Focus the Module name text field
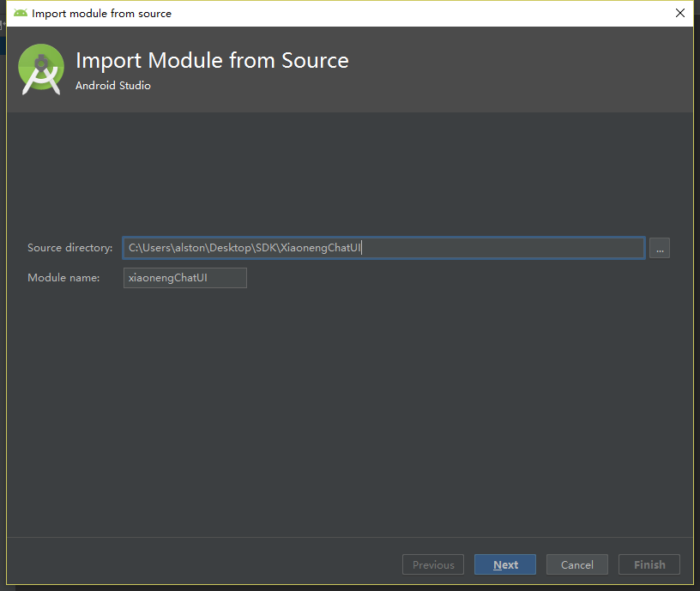 pyautogui.click(x=184, y=278)
